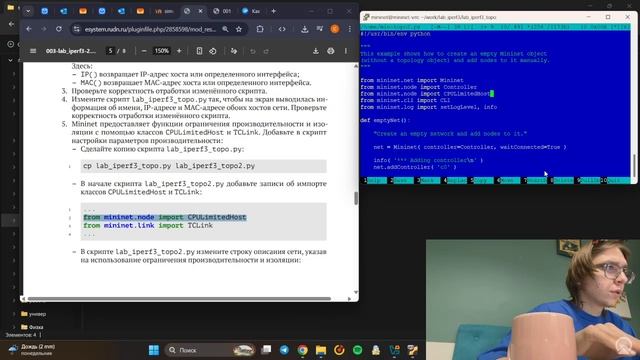The width and height of the screenshot is (640, 360).
Task: Toggle PDF sidebar with hamburger icon
Action: [x=33, y=51]
